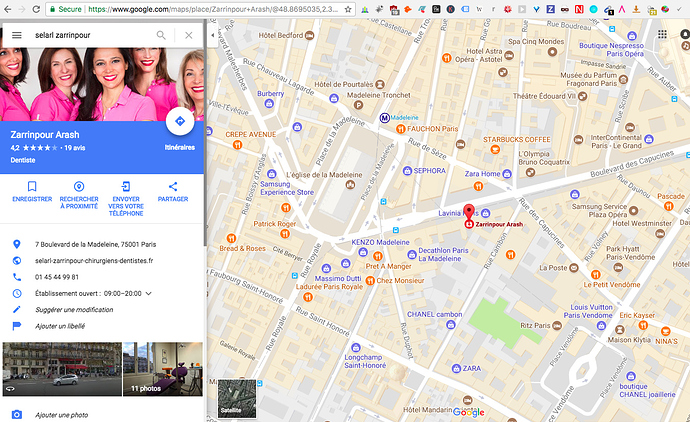Click the search field containing selarl zarrinpour

92,35
